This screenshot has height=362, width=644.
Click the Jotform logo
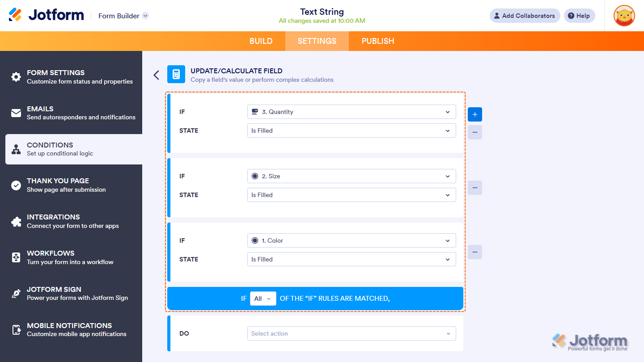pos(46,14)
